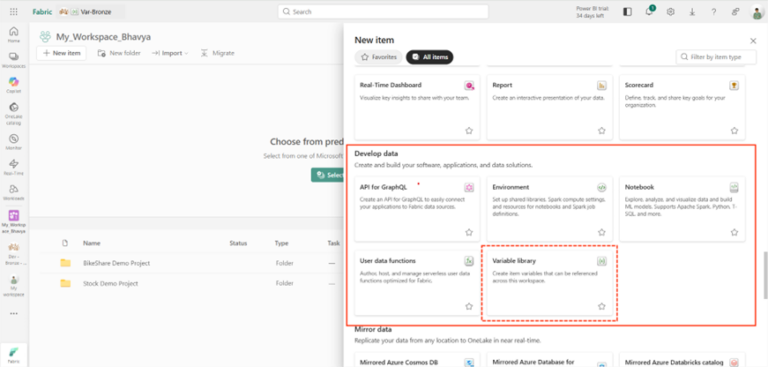This screenshot has height=367, width=768.
Task: Click Migrate button
Action: [217, 53]
